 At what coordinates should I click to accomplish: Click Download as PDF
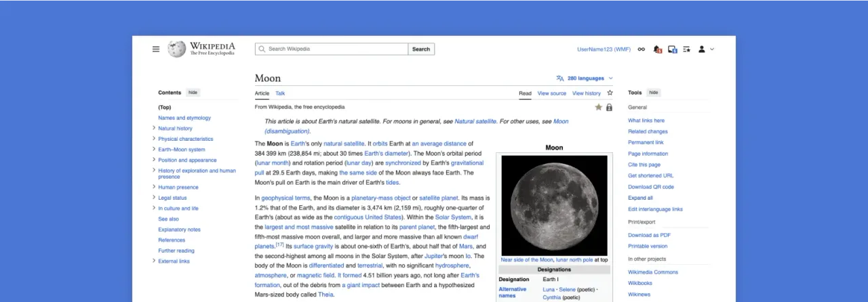tap(649, 235)
